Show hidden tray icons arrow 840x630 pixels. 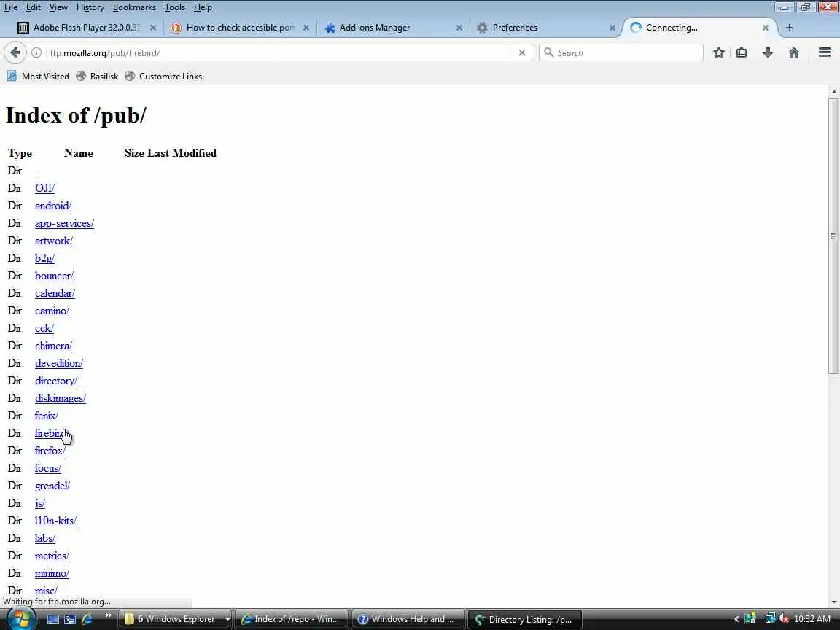[x=736, y=619]
